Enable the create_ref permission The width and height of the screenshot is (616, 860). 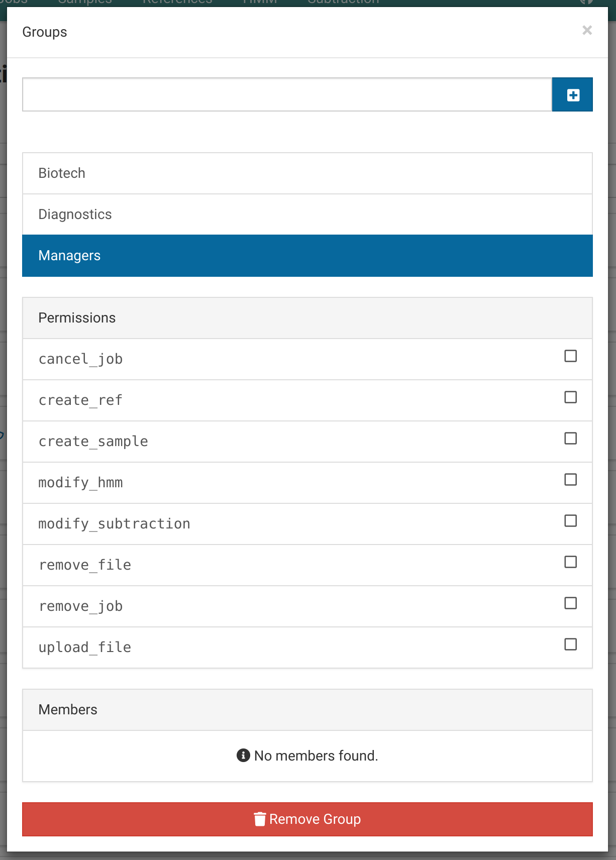[570, 397]
